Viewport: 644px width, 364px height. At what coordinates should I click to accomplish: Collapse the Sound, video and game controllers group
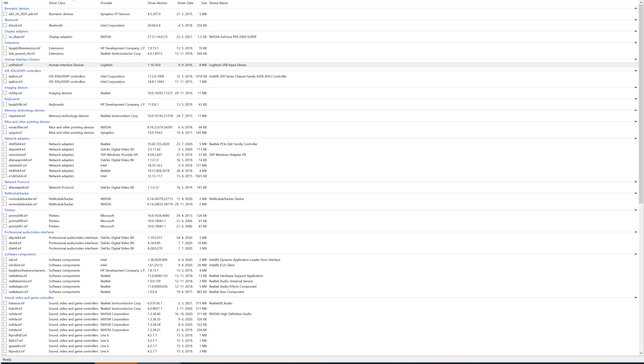[x=635, y=298]
